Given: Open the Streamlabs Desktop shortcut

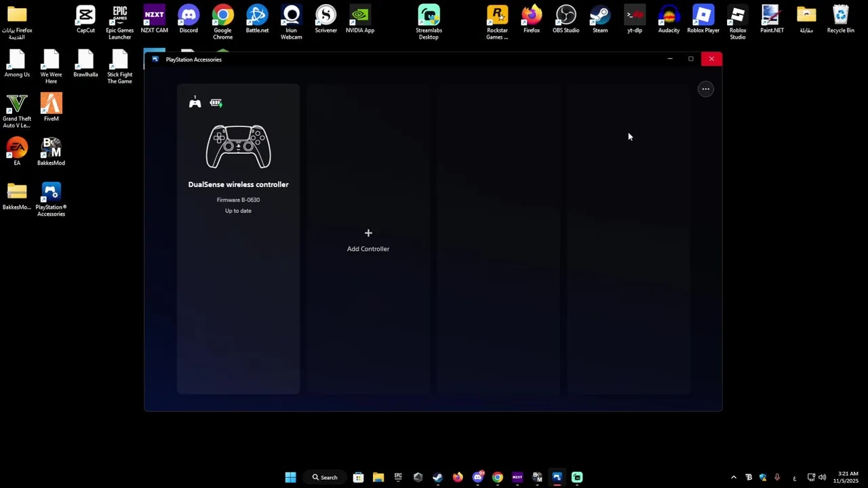Looking at the screenshot, I should pos(429,22).
